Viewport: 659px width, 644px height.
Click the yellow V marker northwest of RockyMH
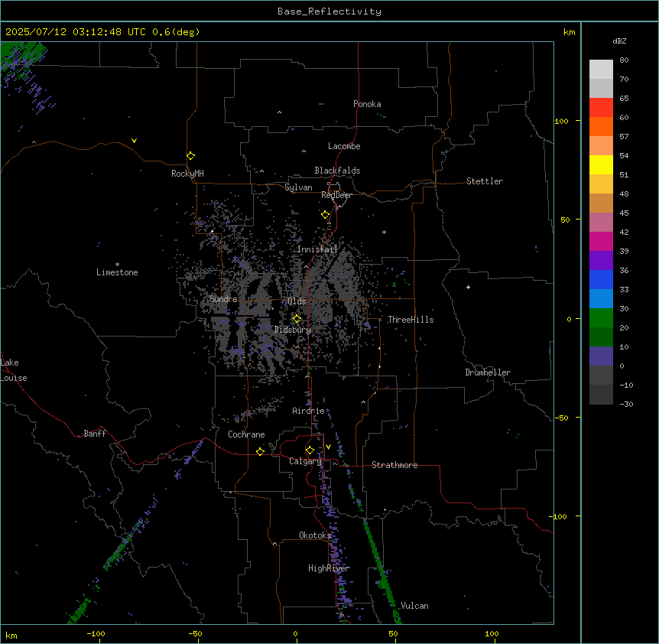[134, 141]
